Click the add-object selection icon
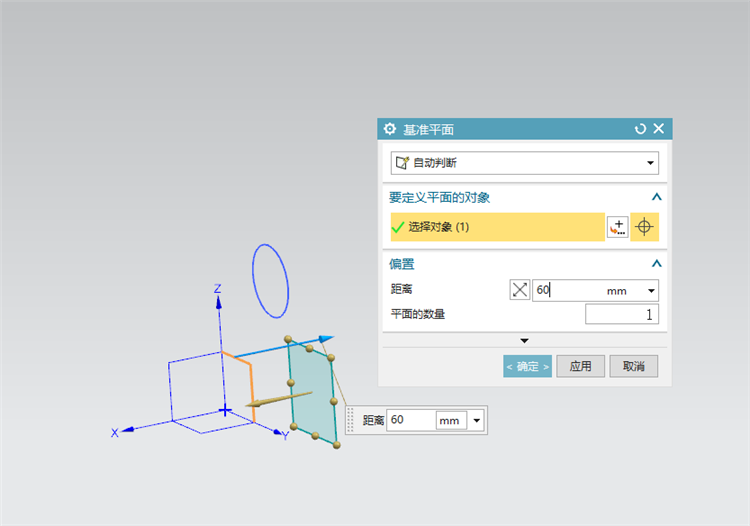The width and height of the screenshot is (750, 526). click(x=618, y=227)
